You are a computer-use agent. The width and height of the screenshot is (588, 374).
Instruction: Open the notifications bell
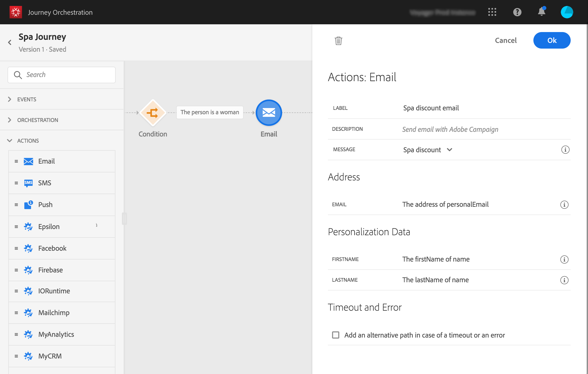click(x=541, y=12)
